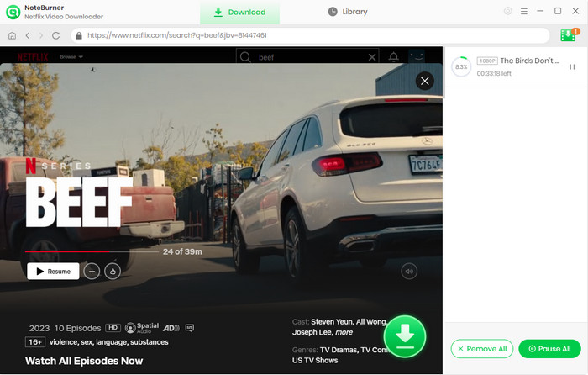This screenshot has width=588, height=375.
Task: Click 'more' in the cast list
Action: [344, 332]
